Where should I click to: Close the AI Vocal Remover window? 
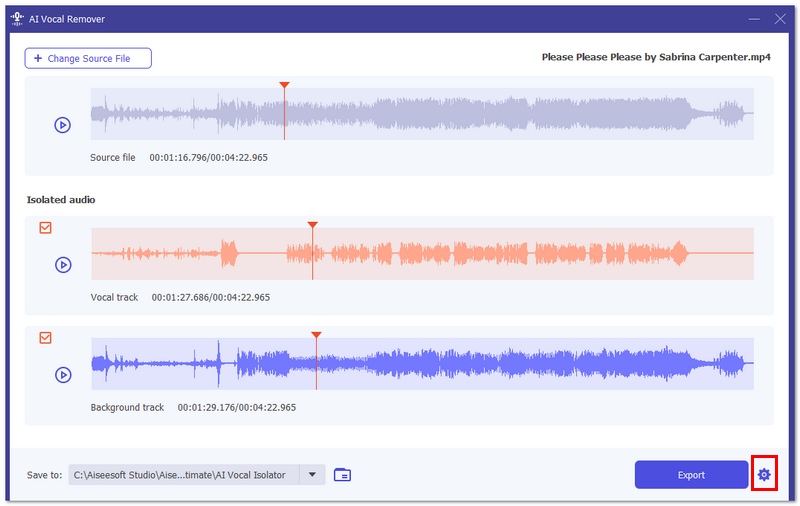point(780,19)
